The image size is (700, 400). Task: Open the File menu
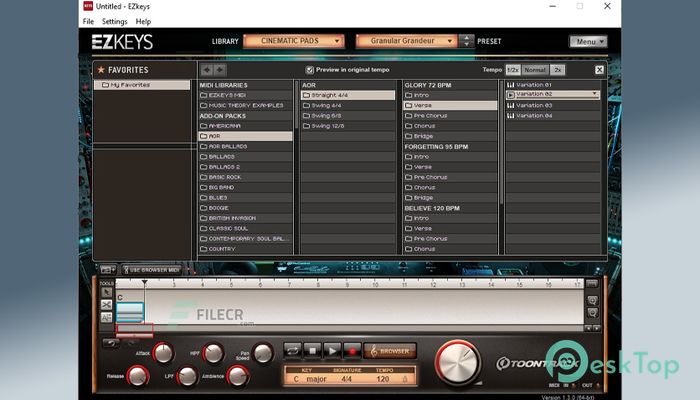[88, 21]
